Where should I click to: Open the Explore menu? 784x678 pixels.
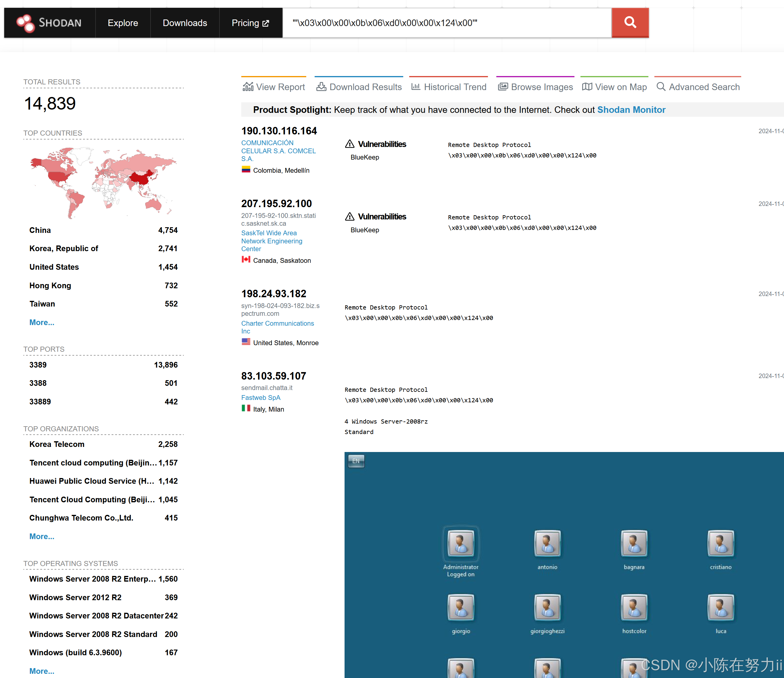click(x=123, y=23)
